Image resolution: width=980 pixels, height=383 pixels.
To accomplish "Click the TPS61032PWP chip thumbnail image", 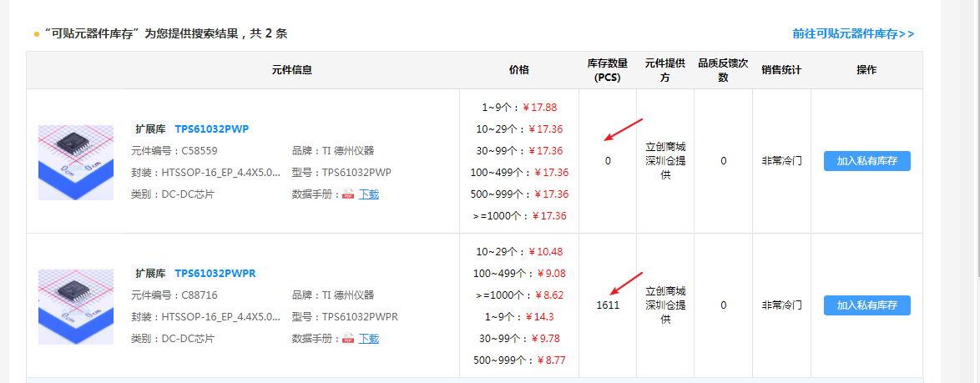I will point(76,162).
